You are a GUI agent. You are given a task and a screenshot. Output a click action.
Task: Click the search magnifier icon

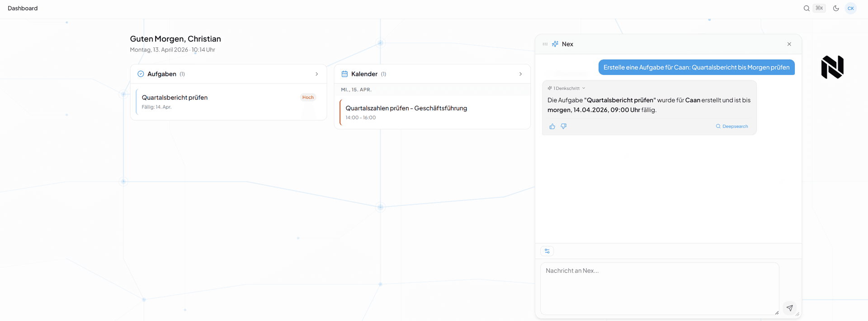[x=806, y=8]
